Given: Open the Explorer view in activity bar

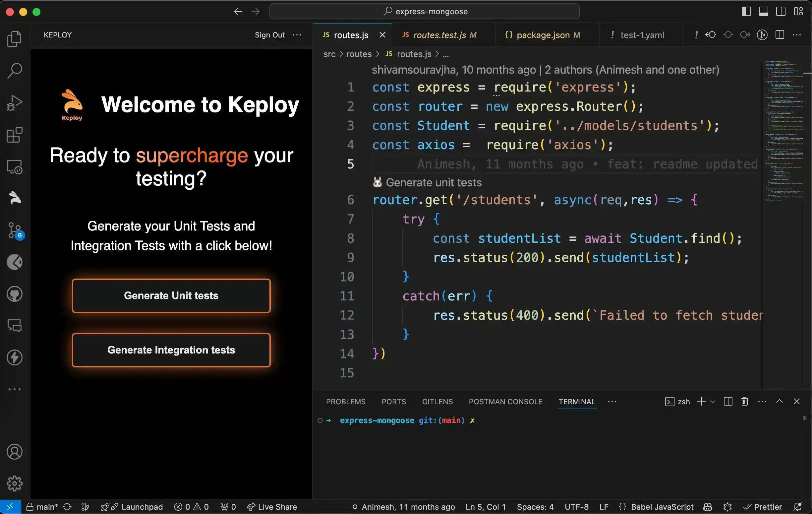Looking at the screenshot, I should point(15,39).
